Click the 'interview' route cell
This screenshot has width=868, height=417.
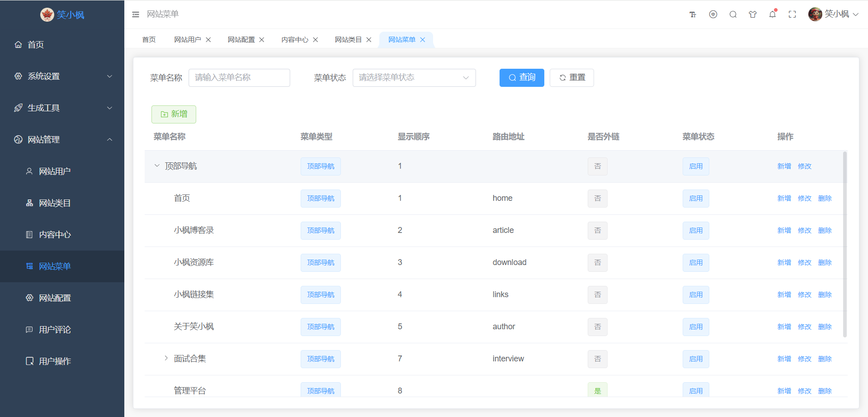pyautogui.click(x=508, y=359)
